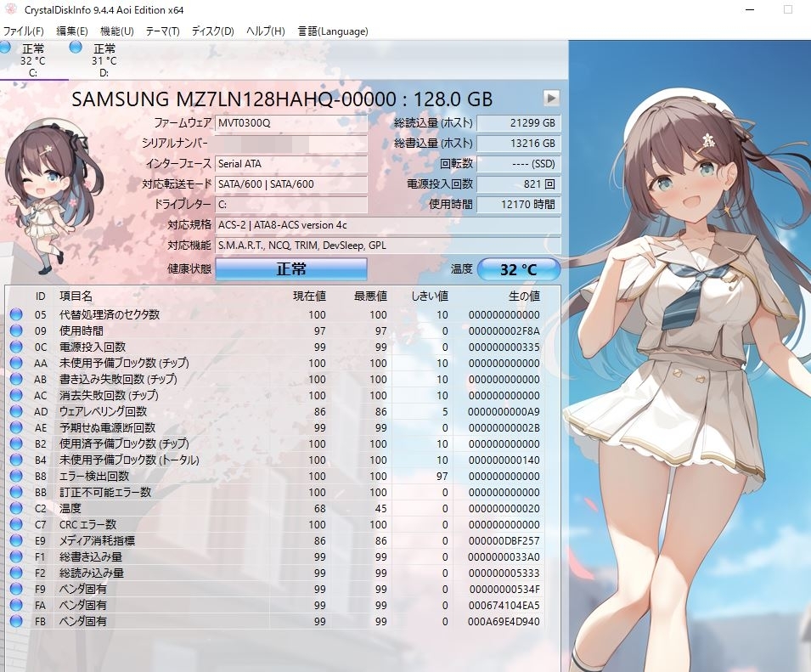811x672 pixels.
Task: Click the 現在値 column header
Action: point(309,296)
